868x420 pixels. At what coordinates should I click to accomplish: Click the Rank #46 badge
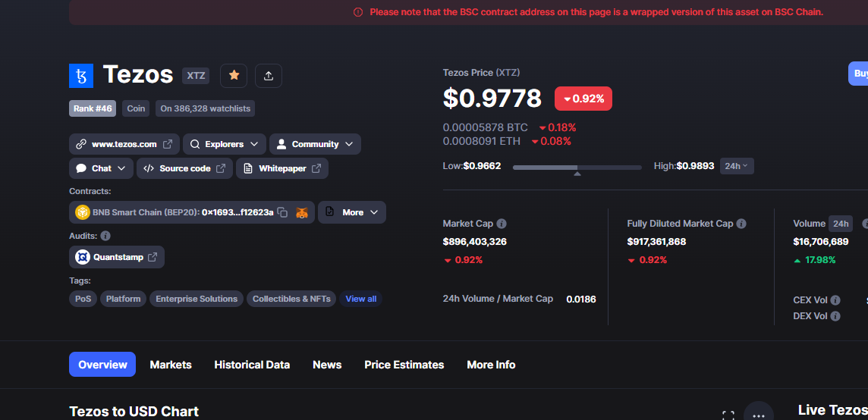[x=93, y=108]
